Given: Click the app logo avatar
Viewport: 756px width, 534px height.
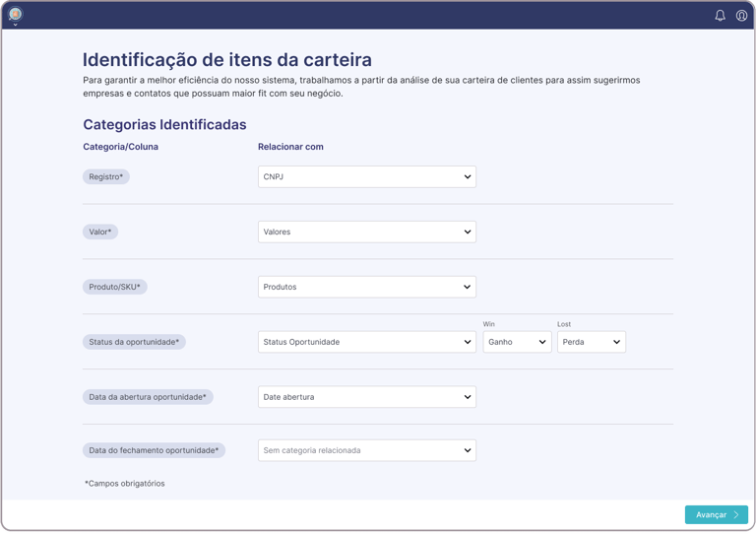Looking at the screenshot, I should (x=15, y=13).
